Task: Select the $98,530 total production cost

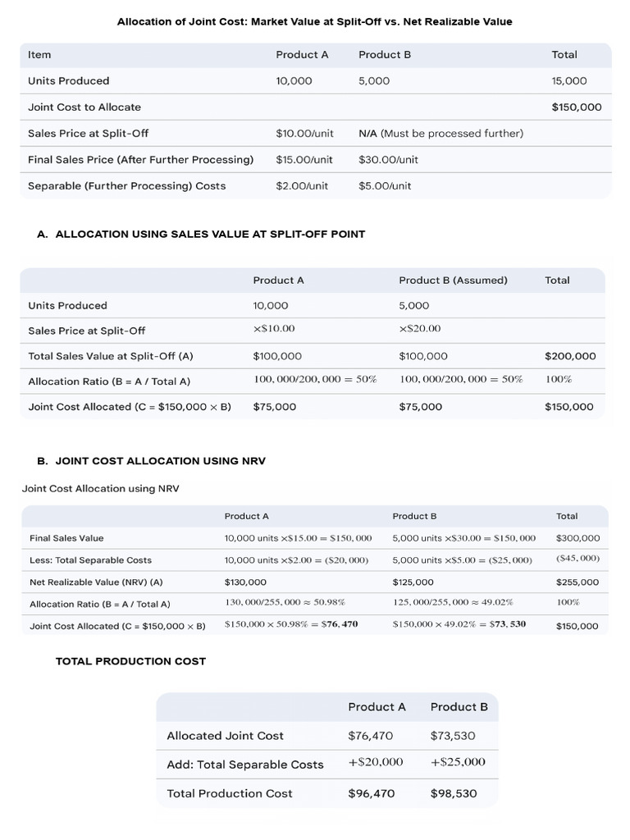Action: tap(454, 793)
